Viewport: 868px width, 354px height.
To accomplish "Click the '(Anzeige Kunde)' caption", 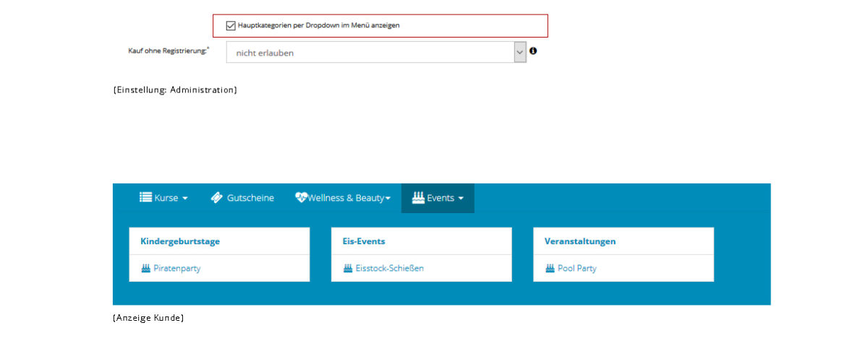I will 148,318.
